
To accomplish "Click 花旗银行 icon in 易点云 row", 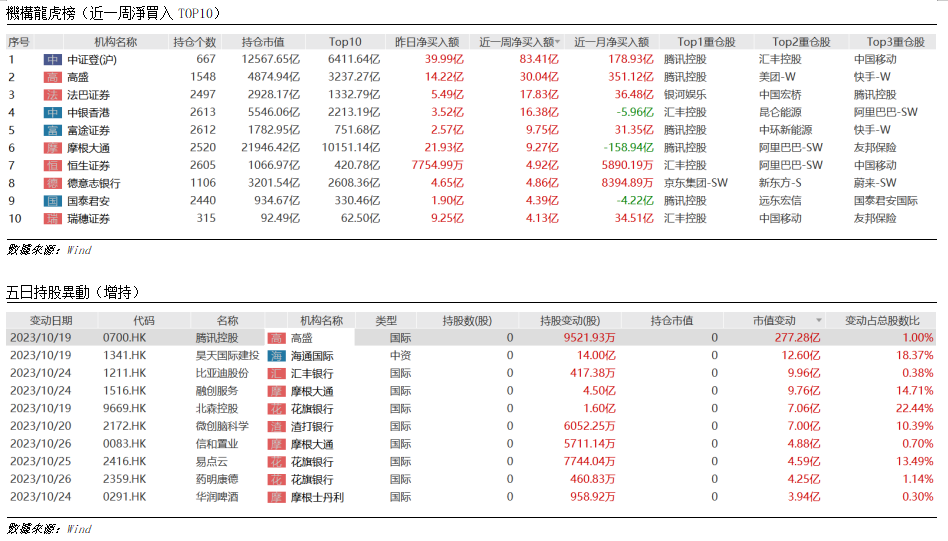I will tap(276, 462).
